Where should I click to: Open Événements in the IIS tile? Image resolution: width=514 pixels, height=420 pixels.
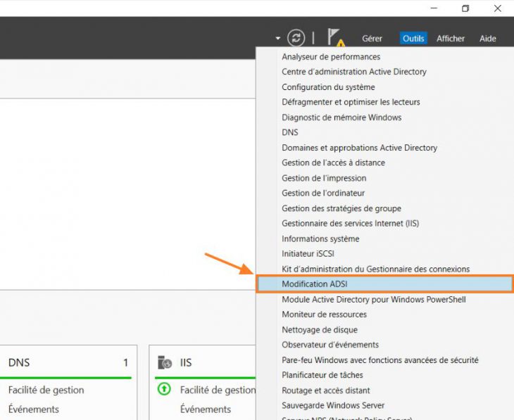[x=206, y=409]
